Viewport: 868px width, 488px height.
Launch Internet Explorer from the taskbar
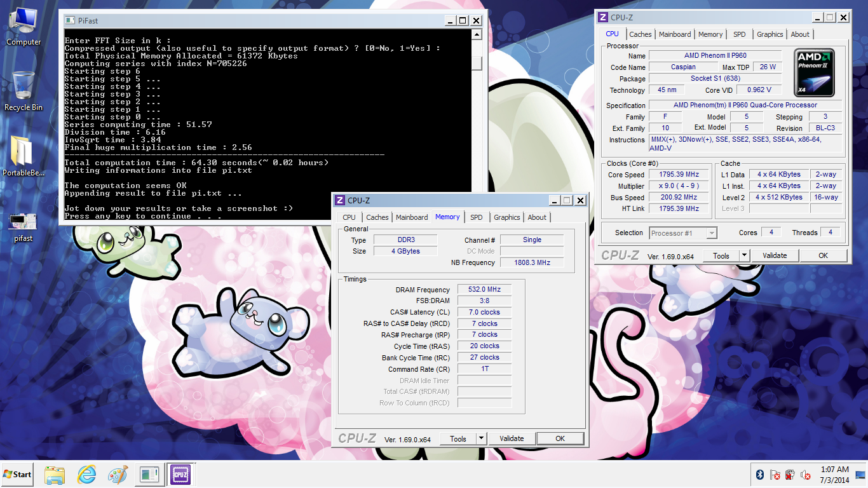coord(86,474)
